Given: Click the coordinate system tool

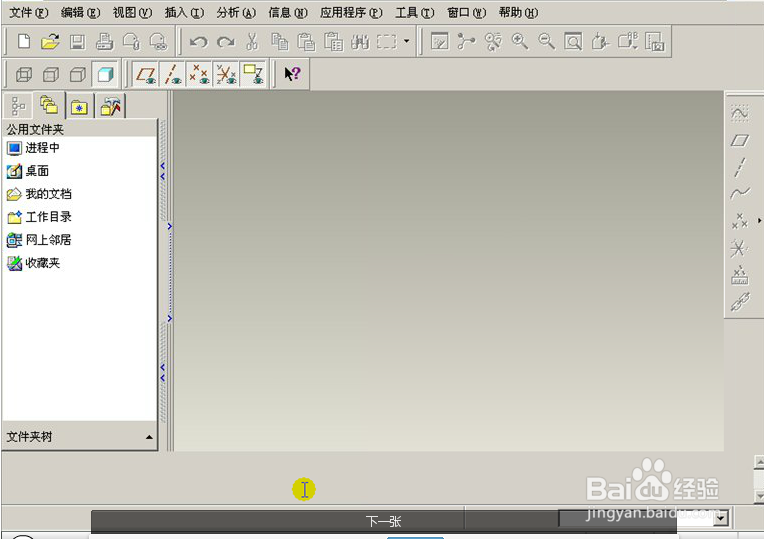Looking at the screenshot, I should tap(740, 249).
